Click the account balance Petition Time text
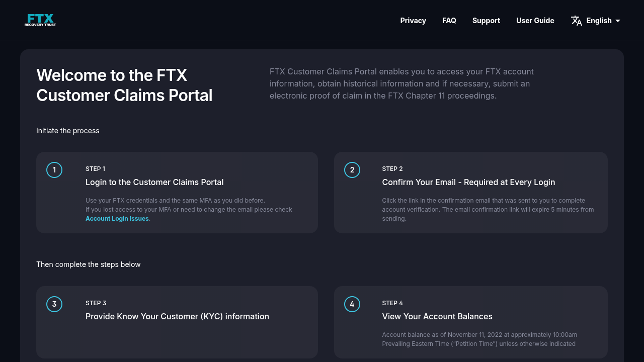 click(x=479, y=339)
